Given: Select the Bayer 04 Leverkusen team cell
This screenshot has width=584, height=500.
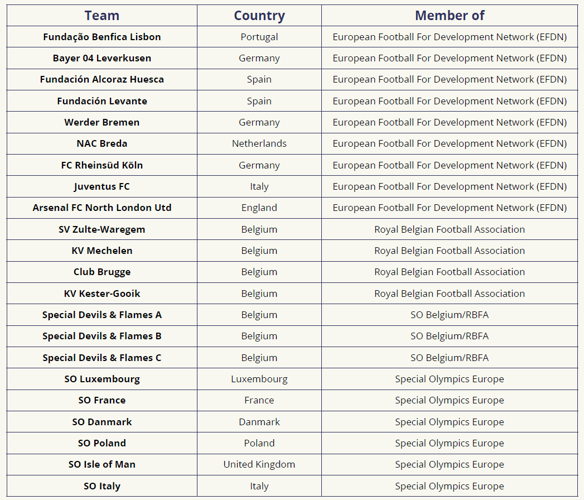Looking at the screenshot, I should tap(102, 58).
